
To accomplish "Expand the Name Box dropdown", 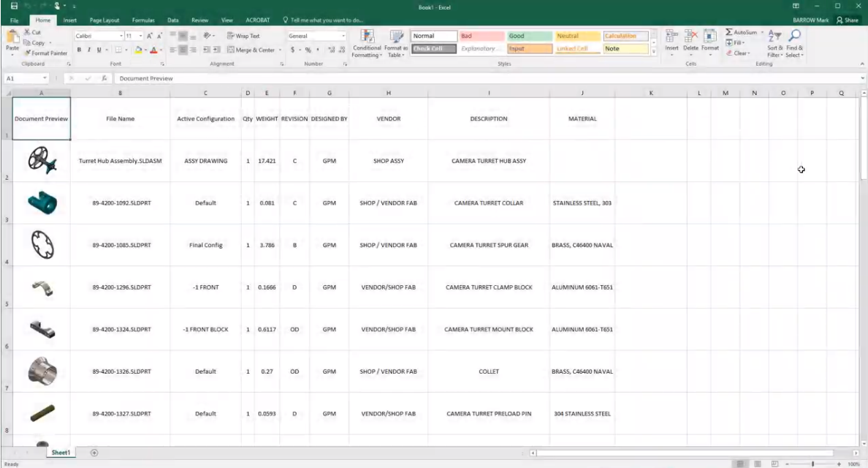I will (x=45, y=79).
